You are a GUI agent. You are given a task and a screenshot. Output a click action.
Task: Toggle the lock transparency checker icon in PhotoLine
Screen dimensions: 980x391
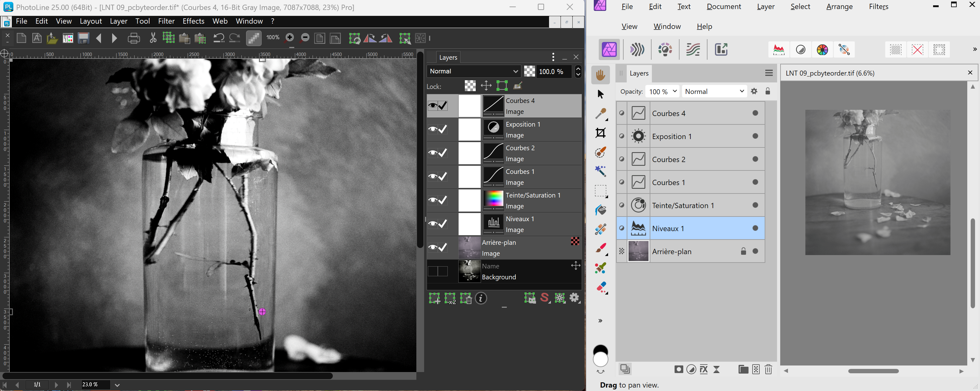tap(470, 86)
